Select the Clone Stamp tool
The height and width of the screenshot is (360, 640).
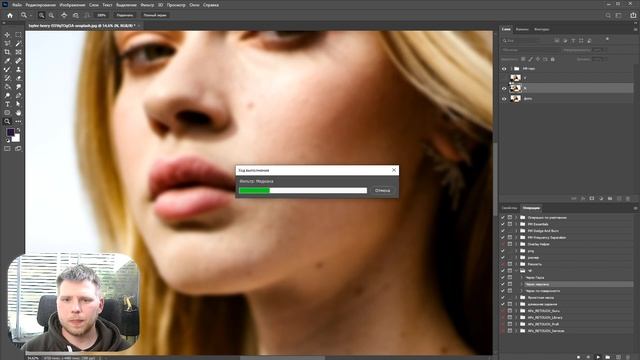point(18,69)
